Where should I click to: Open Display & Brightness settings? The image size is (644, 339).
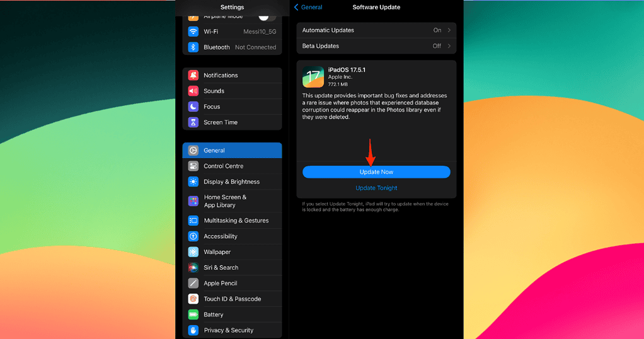pyautogui.click(x=232, y=182)
